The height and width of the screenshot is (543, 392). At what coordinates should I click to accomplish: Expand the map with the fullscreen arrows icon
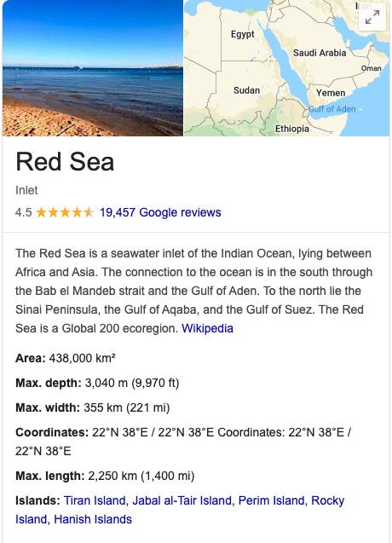(x=372, y=17)
